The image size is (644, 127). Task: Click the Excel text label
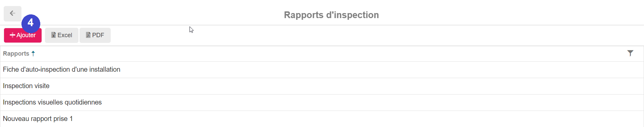coord(65,35)
